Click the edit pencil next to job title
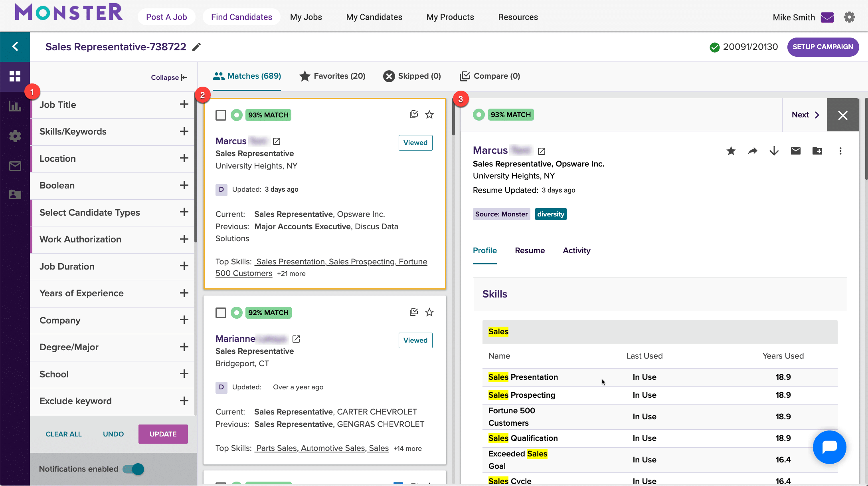Viewport: 868px width, 486px height. pos(196,47)
